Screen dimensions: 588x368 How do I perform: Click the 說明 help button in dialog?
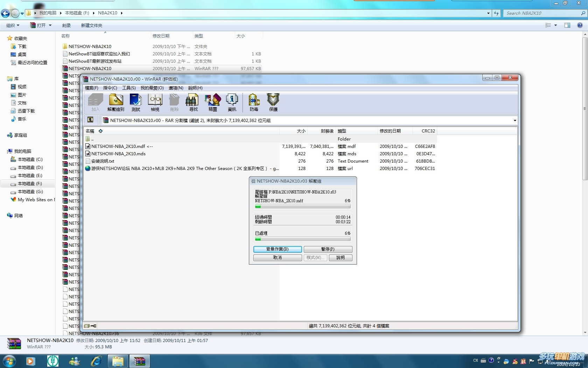[x=341, y=258]
